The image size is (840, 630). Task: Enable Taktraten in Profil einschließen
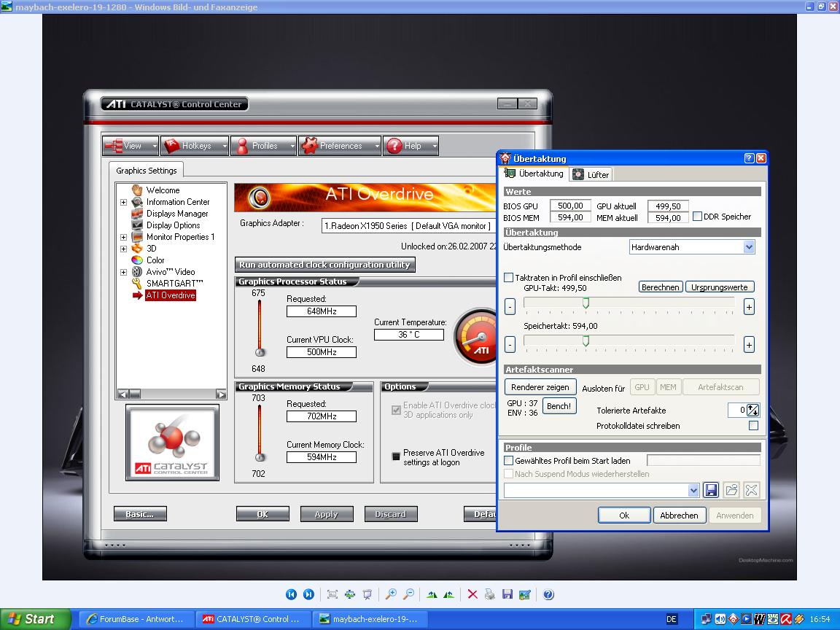[508, 278]
